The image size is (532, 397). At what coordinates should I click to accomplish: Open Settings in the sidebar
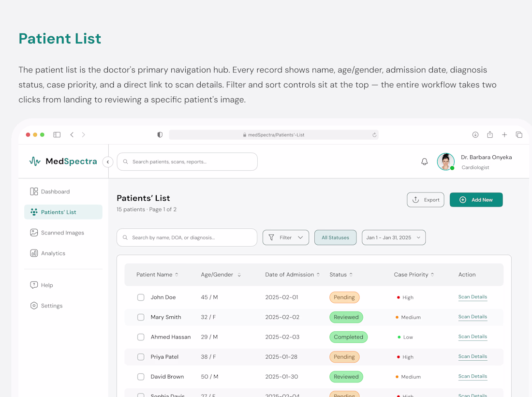pyautogui.click(x=63, y=306)
